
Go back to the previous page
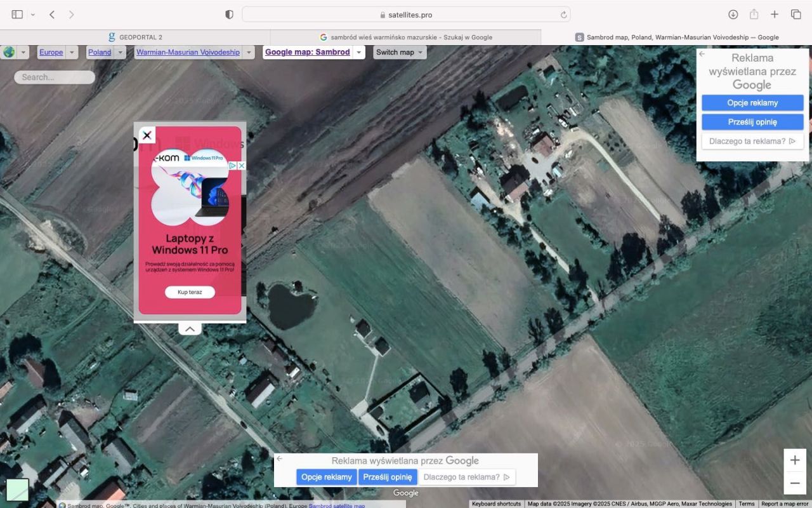[x=52, y=14]
